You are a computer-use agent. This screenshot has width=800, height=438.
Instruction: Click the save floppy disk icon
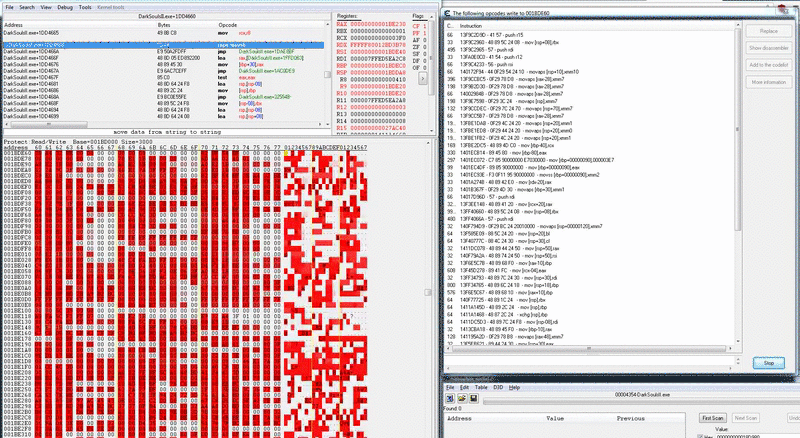pos(473,398)
